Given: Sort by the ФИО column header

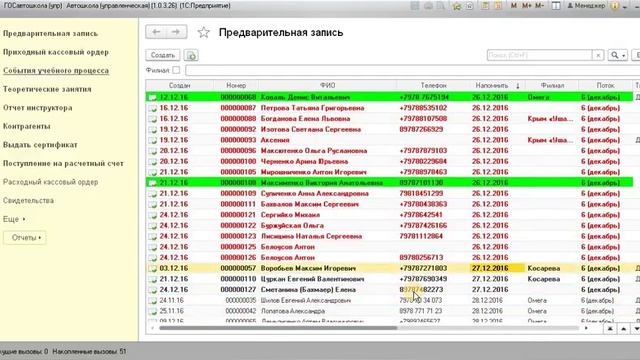Looking at the screenshot, I should pyautogui.click(x=327, y=86).
